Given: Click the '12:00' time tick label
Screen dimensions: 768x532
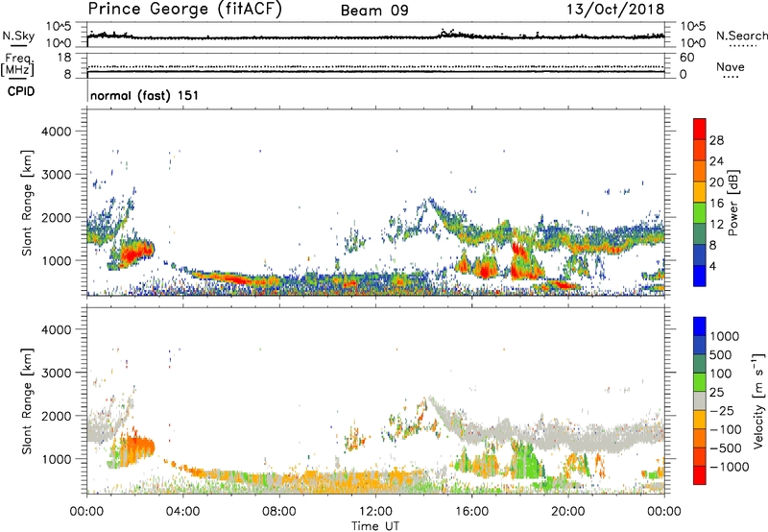Looking at the screenshot, I should coord(375,512).
